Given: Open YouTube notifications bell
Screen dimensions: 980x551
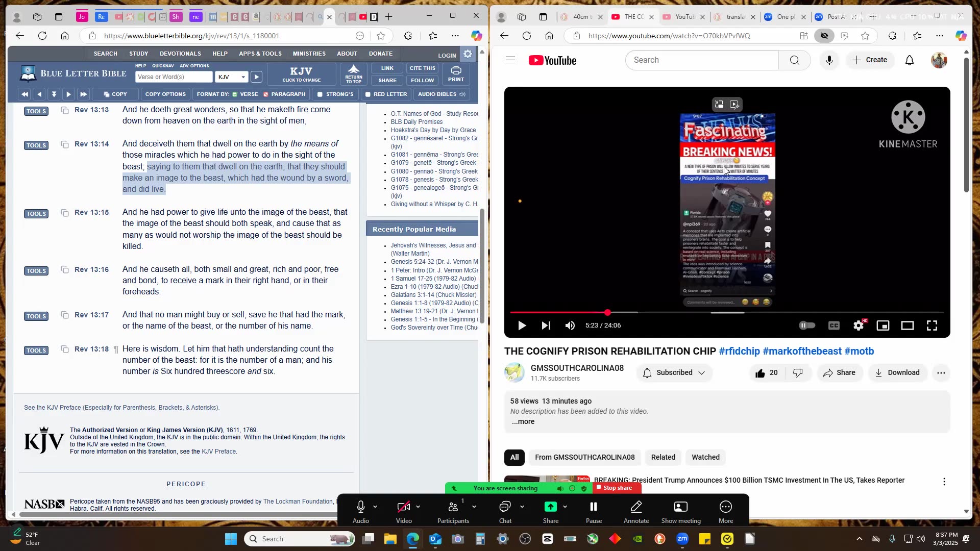Looking at the screenshot, I should coord(910,60).
